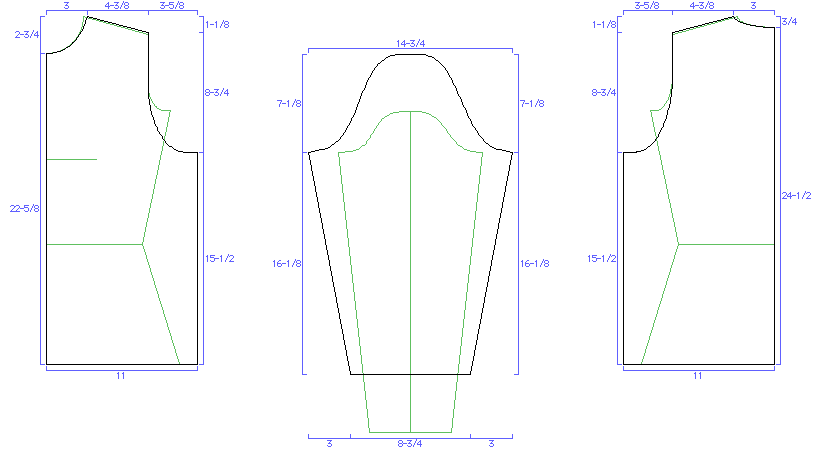The height and width of the screenshot is (474, 821).
Task: Select the 14-3/4 sleeve width label
Action: pyautogui.click(x=410, y=43)
